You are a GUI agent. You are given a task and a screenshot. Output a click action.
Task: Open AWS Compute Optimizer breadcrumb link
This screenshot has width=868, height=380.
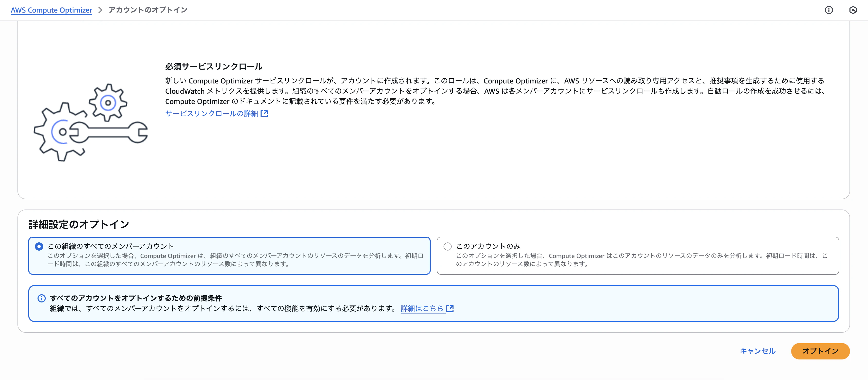(51, 10)
